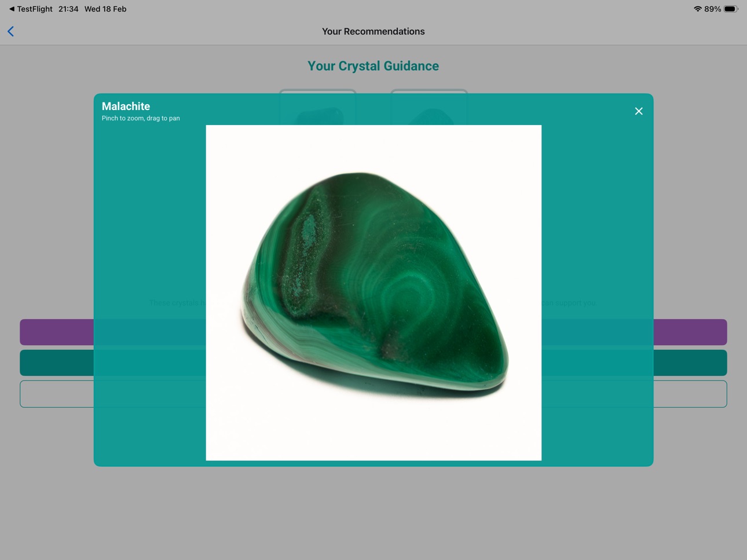Viewport: 747px width, 560px height.
Task: Tap the 'Your Recommendations' navigation title
Action: [x=373, y=31]
